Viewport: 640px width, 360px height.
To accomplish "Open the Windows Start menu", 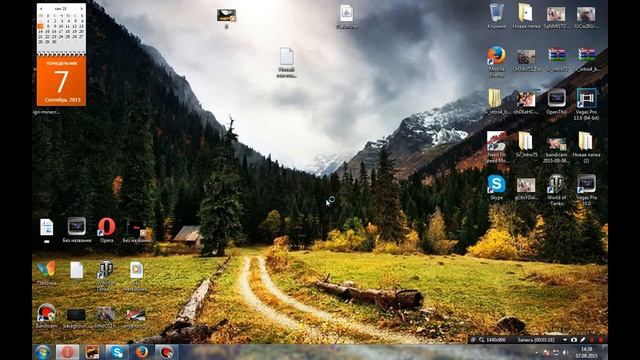I will click(x=43, y=352).
